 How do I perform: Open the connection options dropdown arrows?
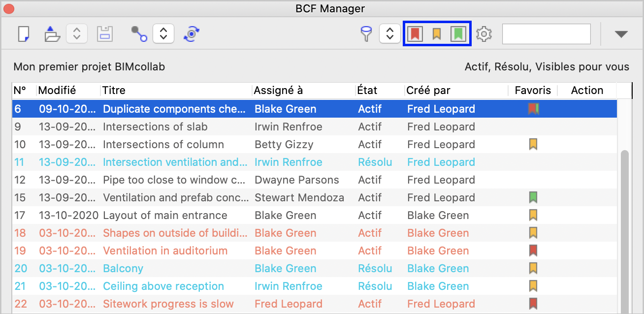(x=163, y=34)
